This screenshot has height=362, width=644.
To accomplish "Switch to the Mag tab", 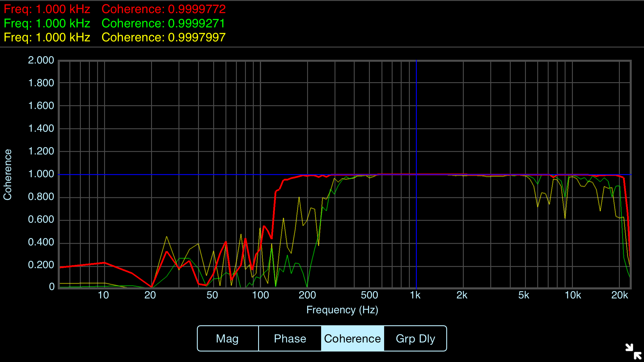I will pos(228,339).
